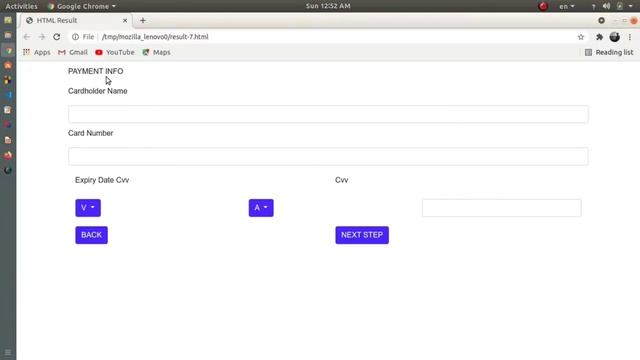Focus the Card Number input field
The width and height of the screenshot is (640, 360).
(328, 156)
